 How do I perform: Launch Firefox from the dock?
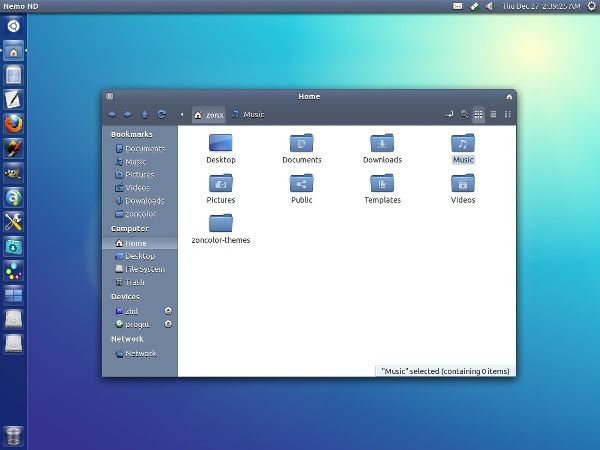14,124
